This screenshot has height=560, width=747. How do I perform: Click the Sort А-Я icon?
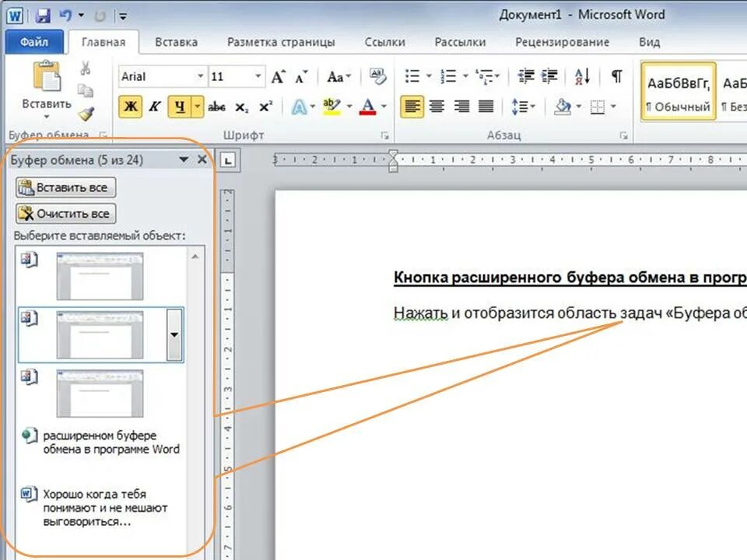click(x=582, y=76)
